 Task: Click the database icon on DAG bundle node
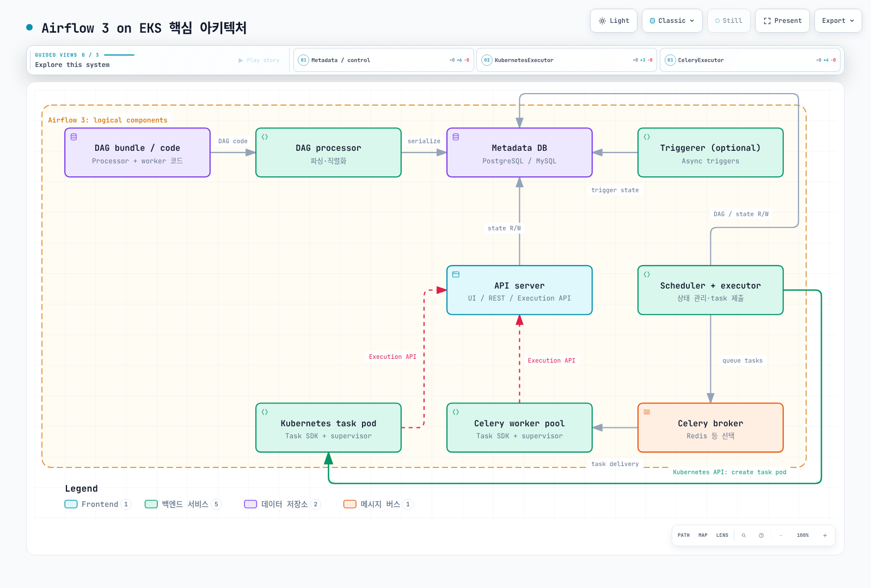tap(73, 137)
